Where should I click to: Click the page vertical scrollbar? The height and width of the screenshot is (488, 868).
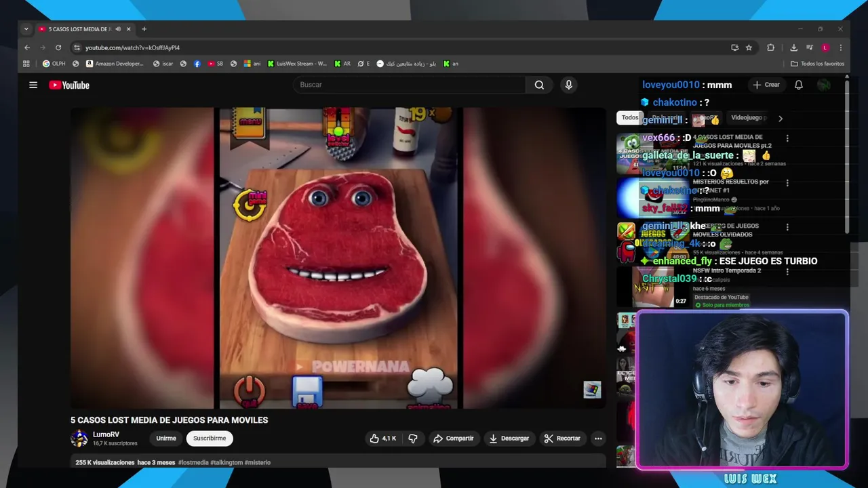847,156
